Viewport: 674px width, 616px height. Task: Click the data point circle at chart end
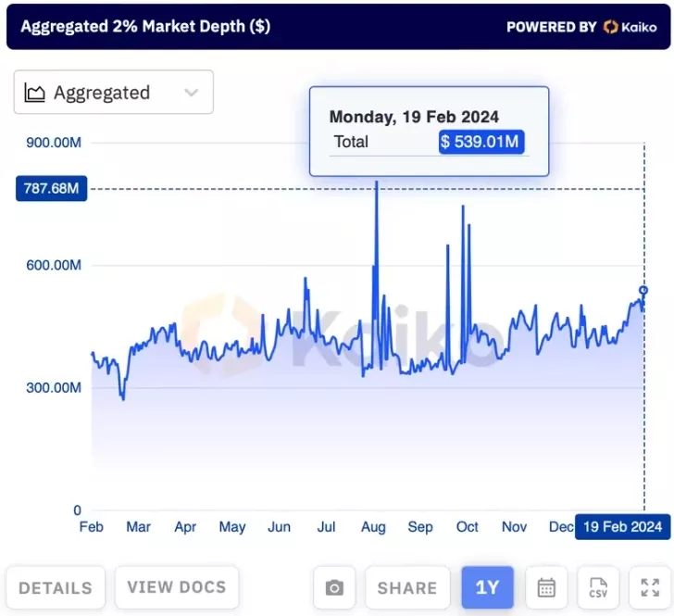[643, 291]
